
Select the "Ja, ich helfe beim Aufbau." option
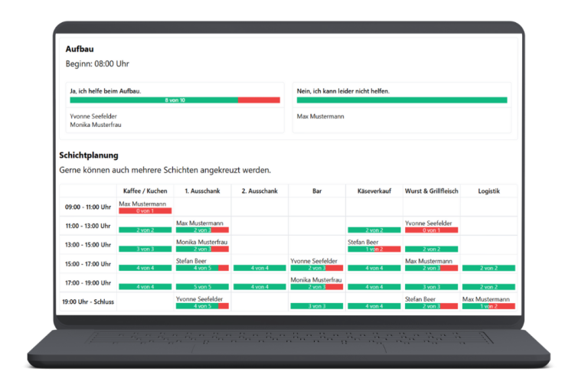coord(106,91)
